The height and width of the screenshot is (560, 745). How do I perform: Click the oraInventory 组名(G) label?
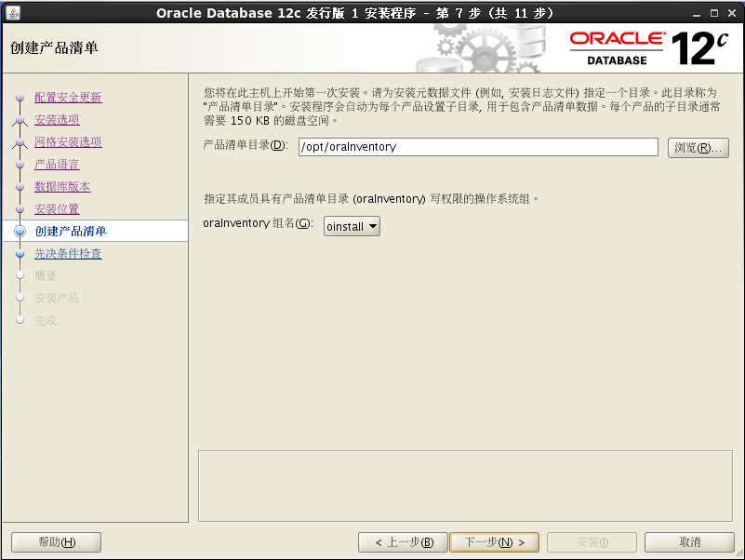(258, 223)
